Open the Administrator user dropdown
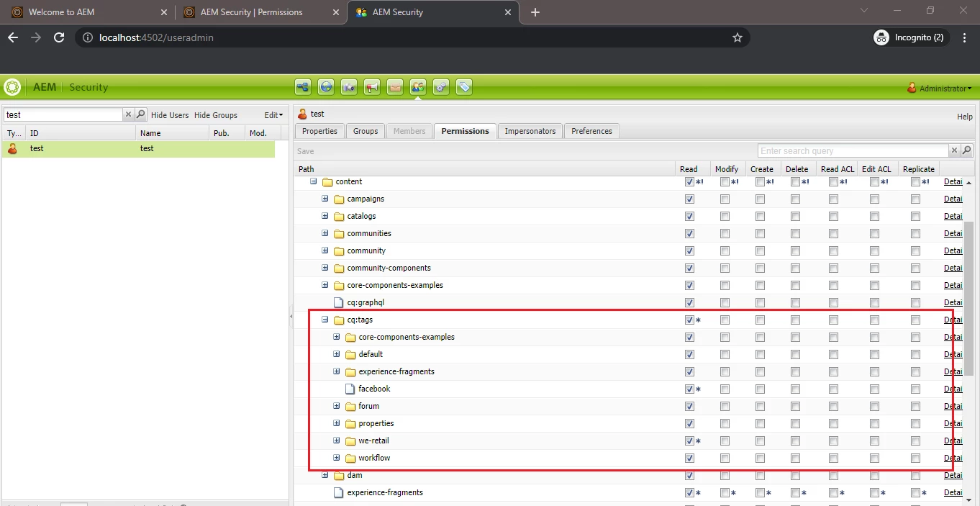This screenshot has height=506, width=980. click(940, 88)
